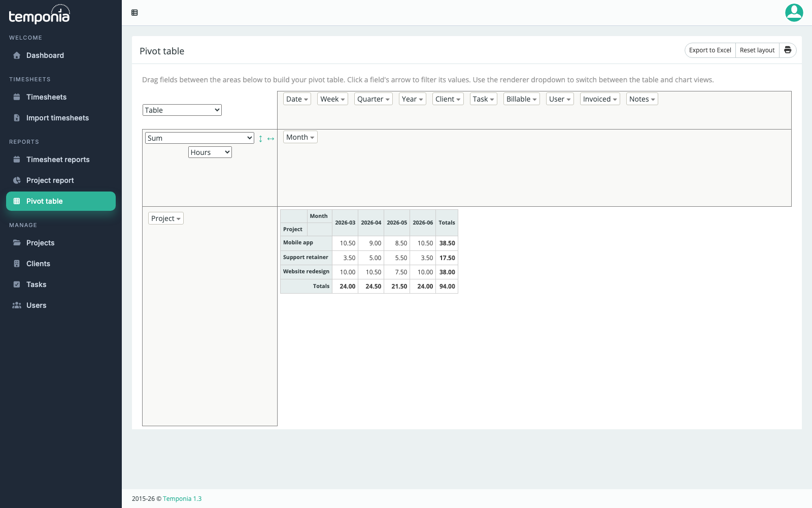Screen dimensions: 812x508
Task: Click the Timesheets calendar icon
Action: [x=17, y=97]
